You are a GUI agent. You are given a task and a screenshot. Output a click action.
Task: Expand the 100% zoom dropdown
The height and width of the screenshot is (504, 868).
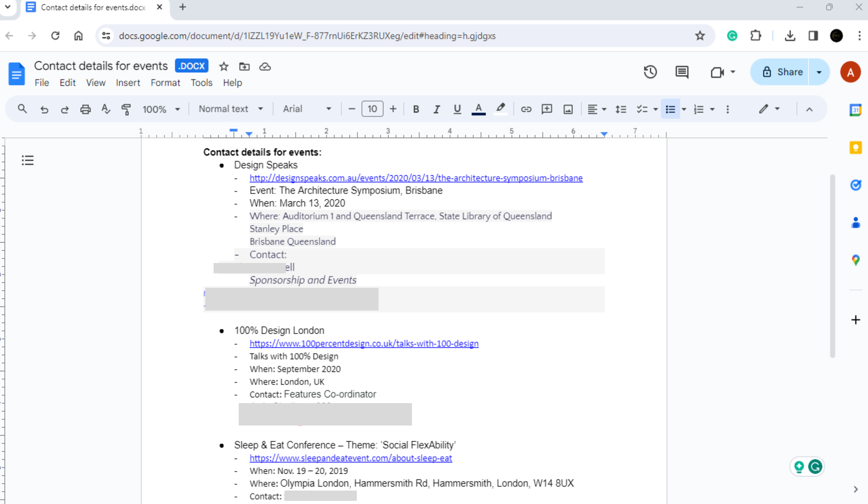[x=161, y=109]
